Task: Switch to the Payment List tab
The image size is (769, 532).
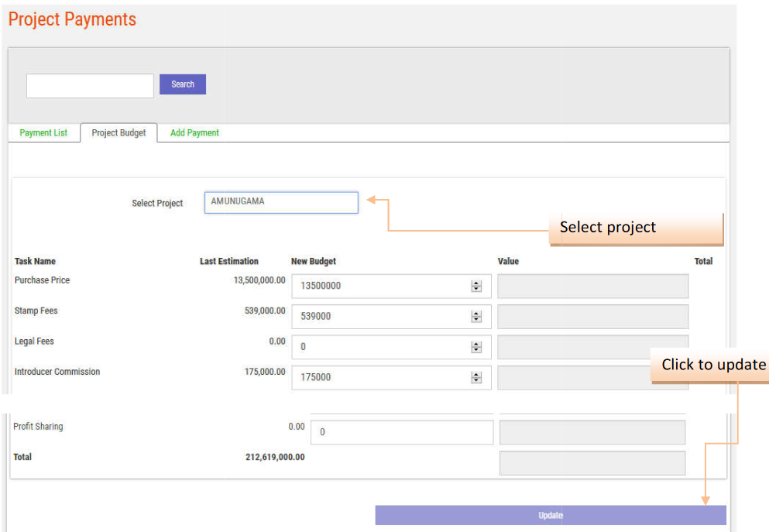Action: (x=43, y=133)
